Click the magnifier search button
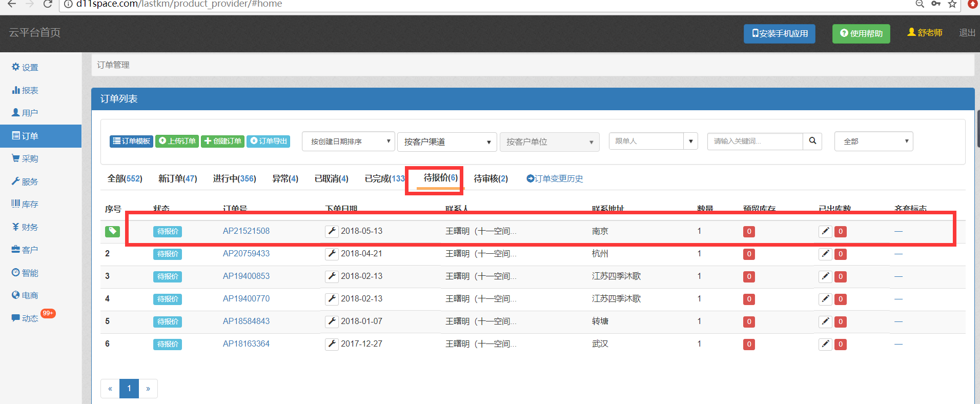This screenshot has height=404, width=980. point(812,141)
